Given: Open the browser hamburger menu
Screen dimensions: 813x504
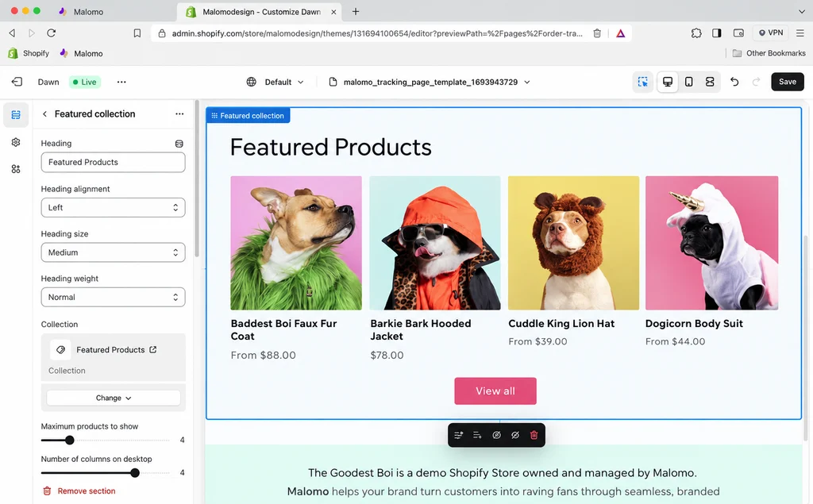Looking at the screenshot, I should point(800,33).
